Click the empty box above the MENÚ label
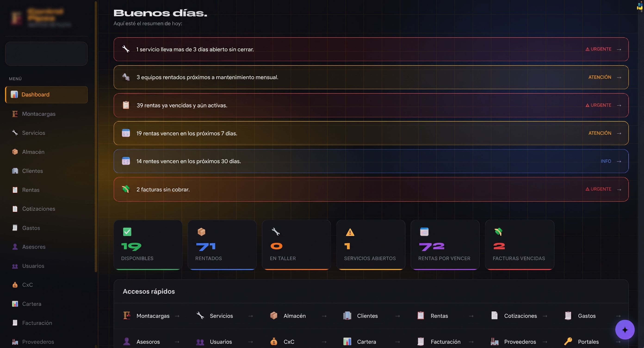Screen dimensions: 644x348 (46, 53)
